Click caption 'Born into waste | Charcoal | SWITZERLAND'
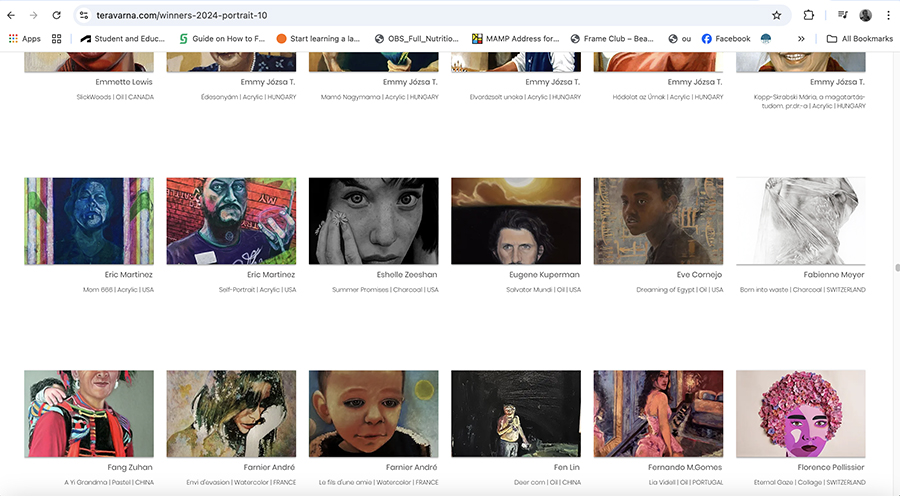The width and height of the screenshot is (900, 496). tap(802, 290)
